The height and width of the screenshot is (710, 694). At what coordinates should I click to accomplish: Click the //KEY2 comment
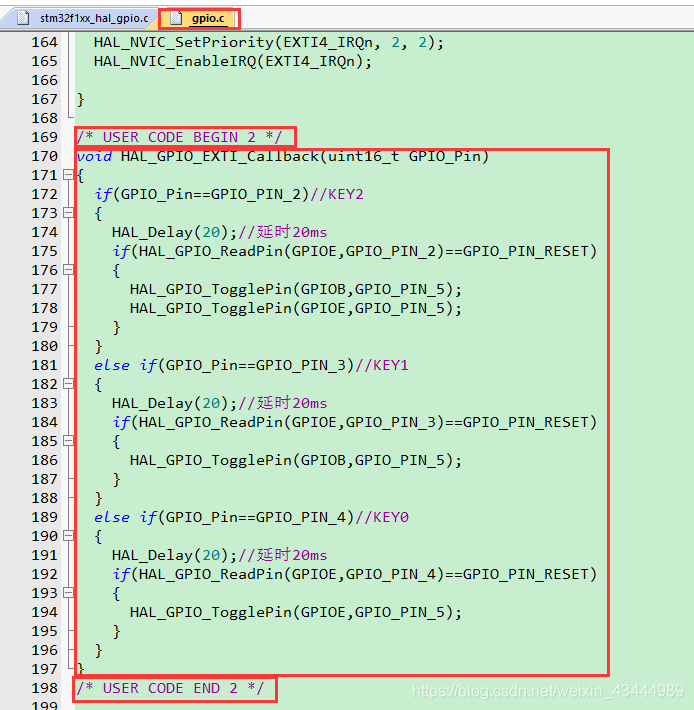coord(337,195)
